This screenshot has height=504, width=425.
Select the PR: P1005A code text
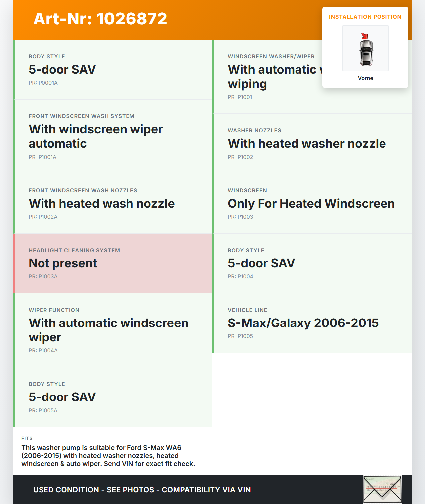[x=43, y=410]
